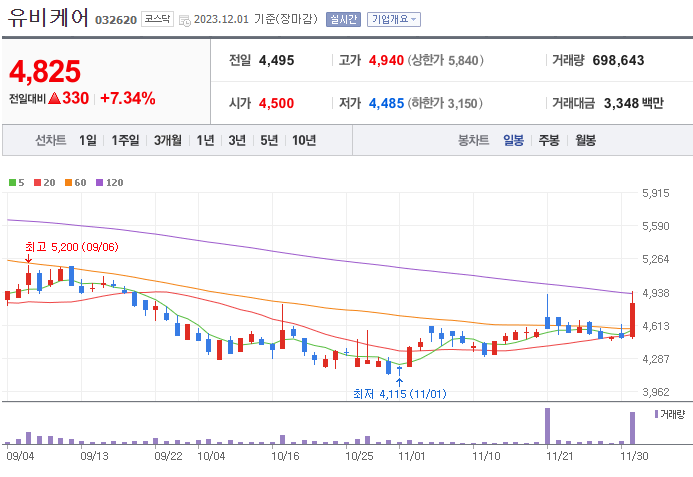Click the orange 60-day moving average legend
Viewport: 693px width, 477px height.
click(76, 183)
